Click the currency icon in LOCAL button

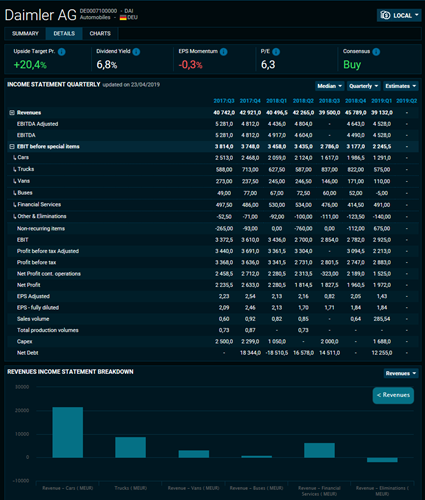click(x=385, y=15)
